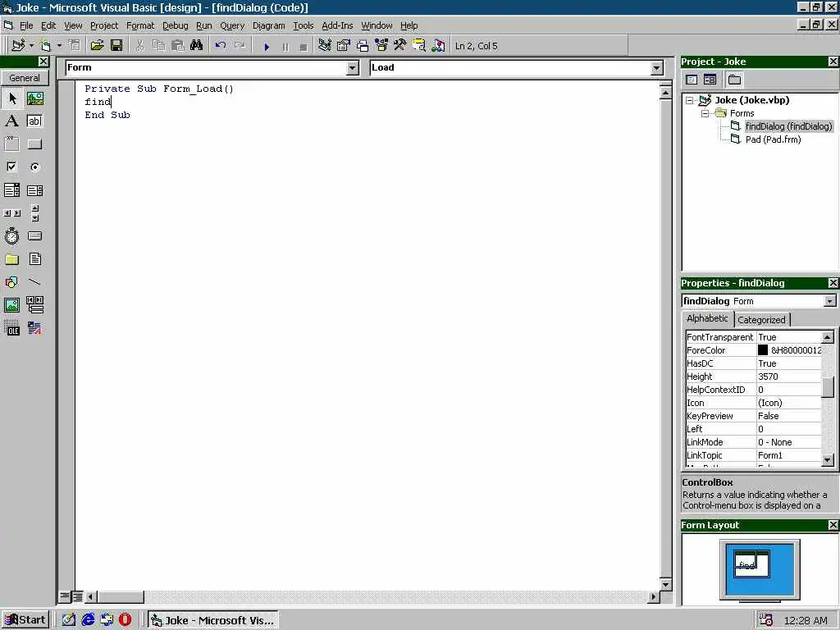Switch to the Categorized properties tab
This screenshot has width=840, height=630.
pos(761,320)
